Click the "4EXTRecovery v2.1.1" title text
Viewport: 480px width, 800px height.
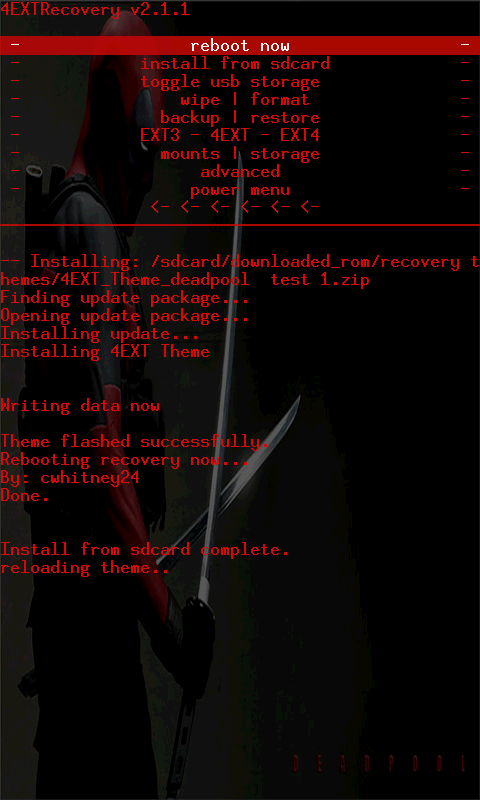click(x=95, y=9)
